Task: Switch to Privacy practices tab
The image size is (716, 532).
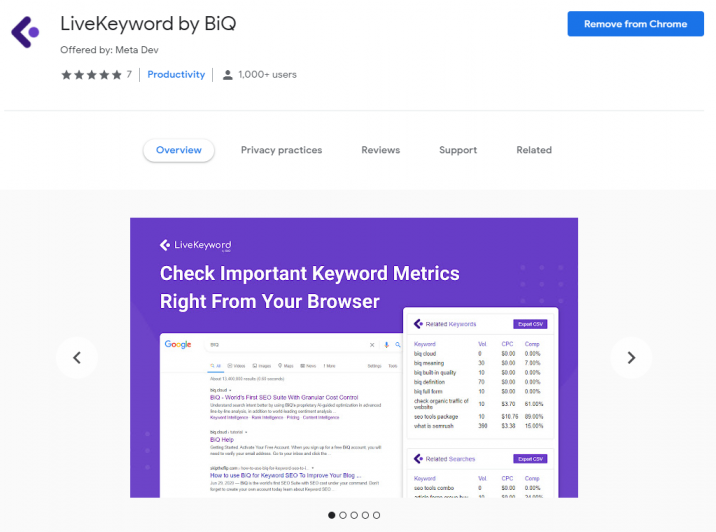Action: [281, 150]
